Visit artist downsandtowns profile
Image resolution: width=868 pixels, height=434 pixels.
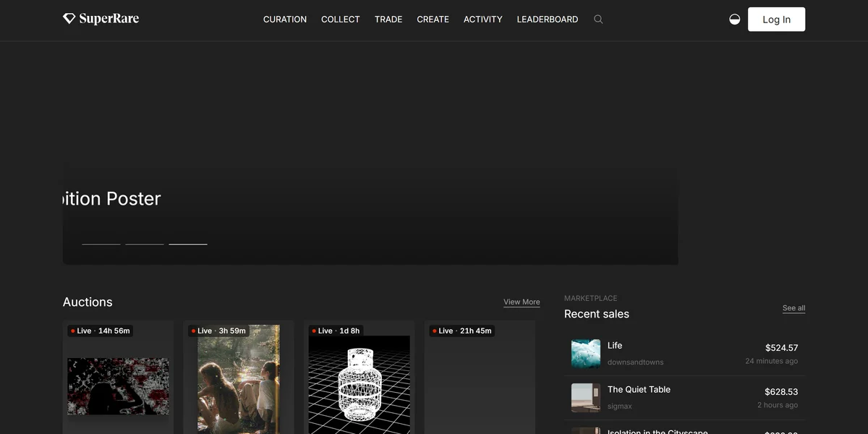tap(635, 362)
